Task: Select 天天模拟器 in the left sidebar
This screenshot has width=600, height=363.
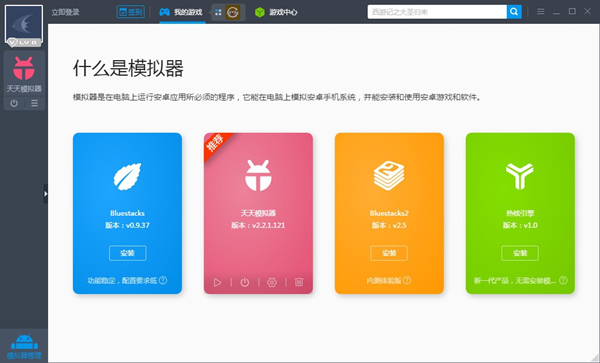Action: (x=24, y=75)
